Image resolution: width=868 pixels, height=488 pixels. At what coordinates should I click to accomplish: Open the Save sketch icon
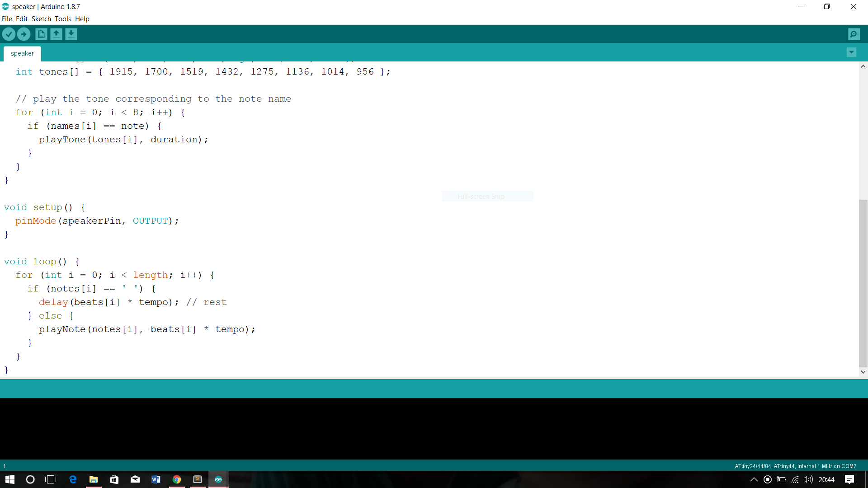click(x=71, y=34)
